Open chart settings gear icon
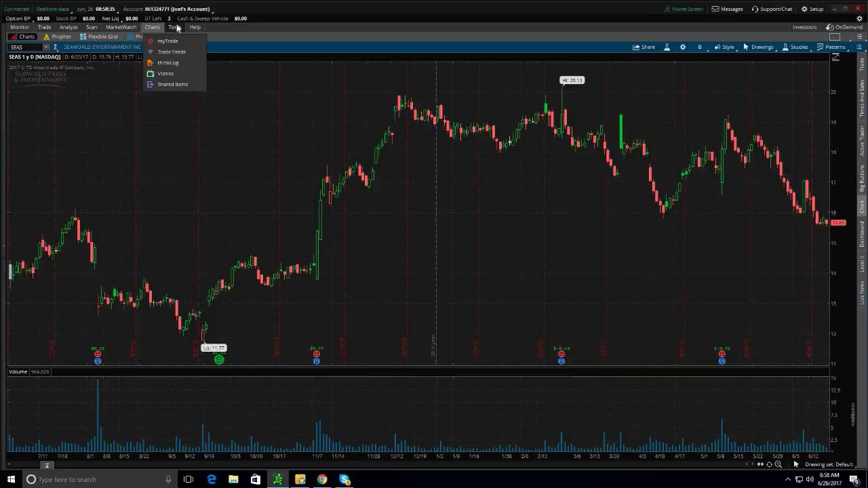Image resolution: width=868 pixels, height=488 pixels. click(x=683, y=47)
